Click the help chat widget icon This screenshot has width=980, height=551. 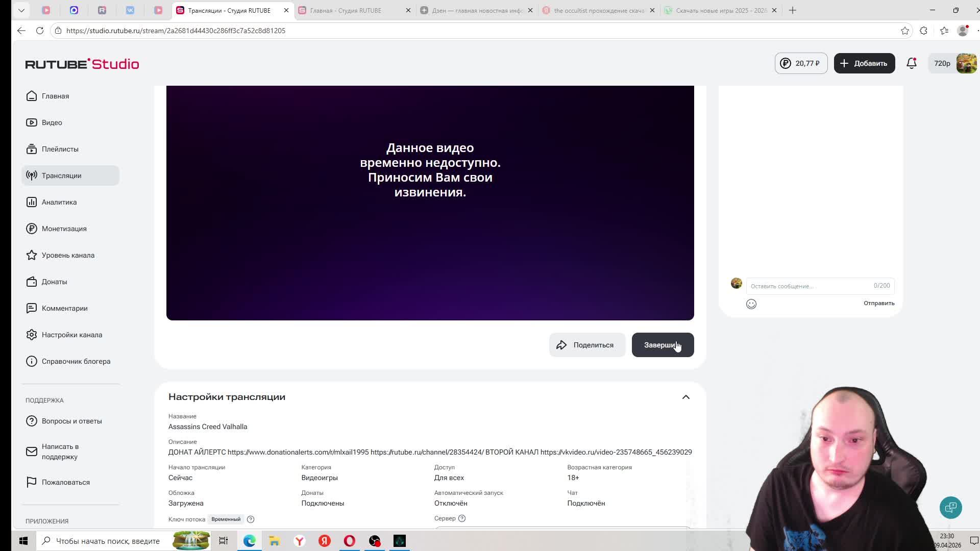coord(950,507)
